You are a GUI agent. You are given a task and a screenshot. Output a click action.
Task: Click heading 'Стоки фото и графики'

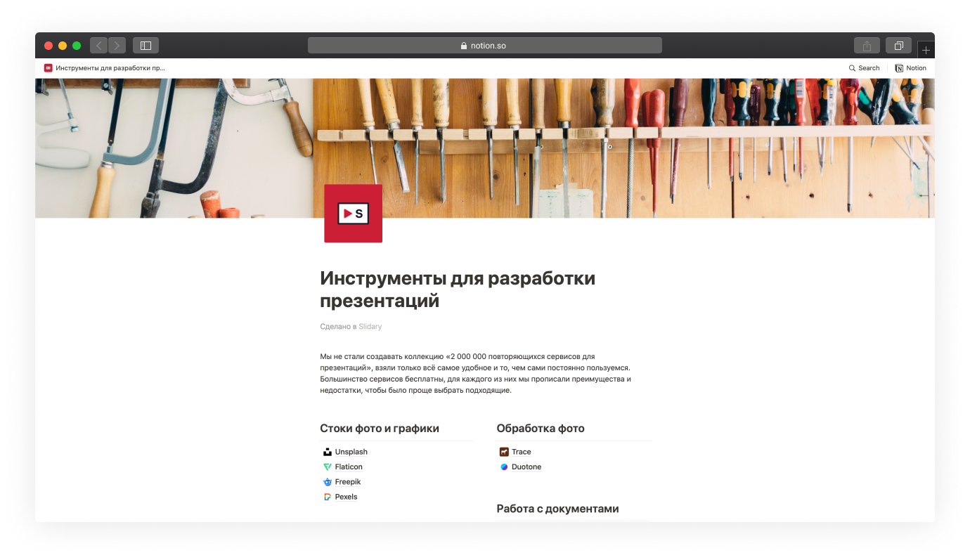click(x=380, y=429)
